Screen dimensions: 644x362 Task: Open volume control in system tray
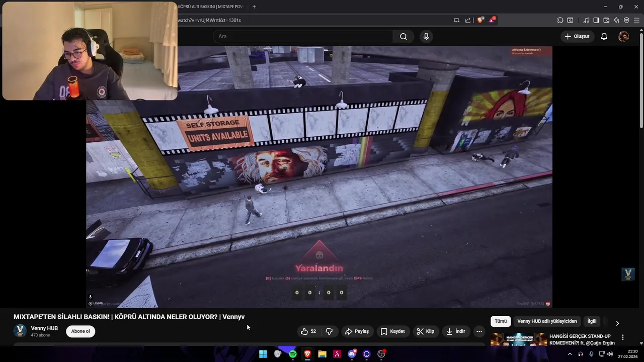[x=610, y=354]
